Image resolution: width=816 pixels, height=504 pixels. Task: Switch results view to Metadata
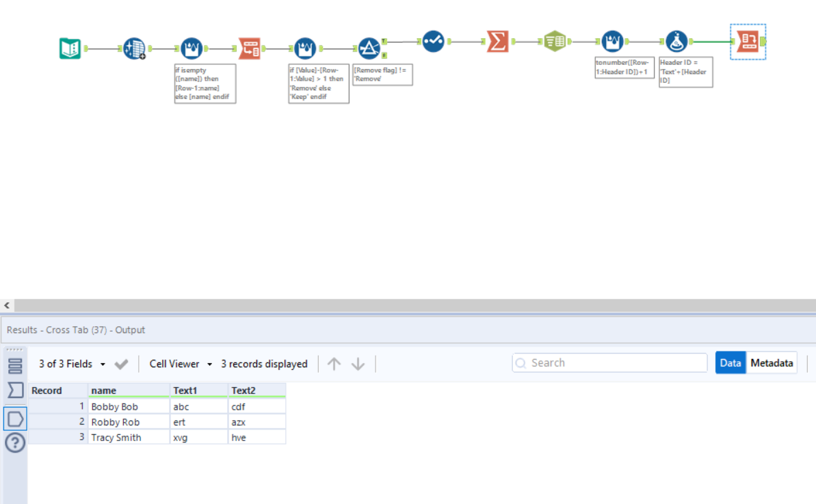pos(772,362)
